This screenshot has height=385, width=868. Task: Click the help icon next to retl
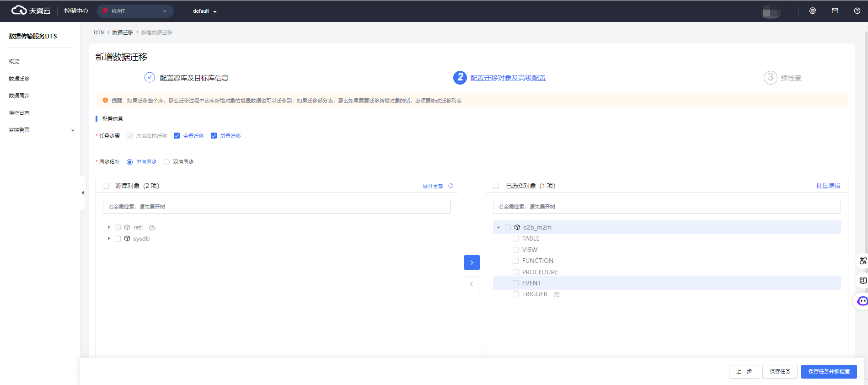152,228
